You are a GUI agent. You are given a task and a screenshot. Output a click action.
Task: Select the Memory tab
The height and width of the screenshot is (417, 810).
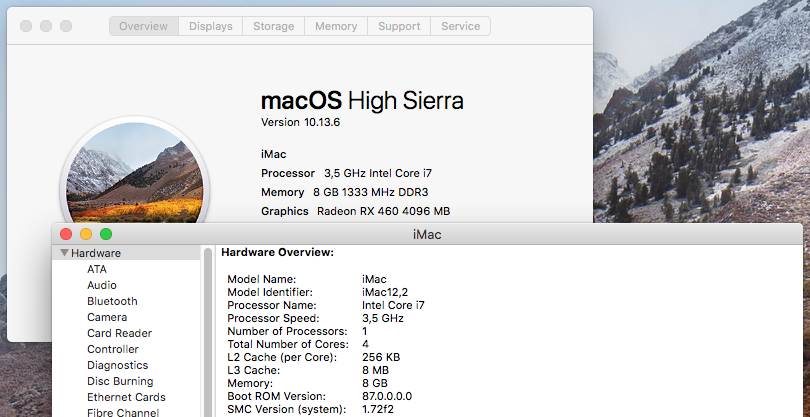point(336,26)
